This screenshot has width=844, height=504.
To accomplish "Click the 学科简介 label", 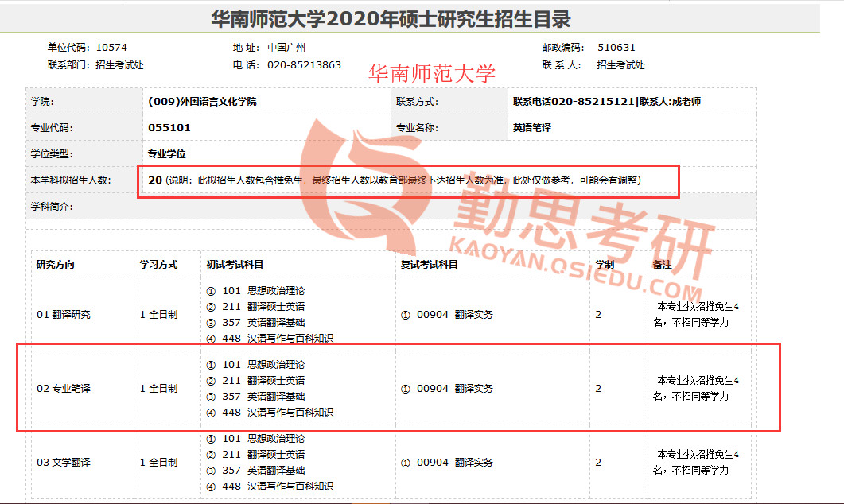I will [x=52, y=207].
